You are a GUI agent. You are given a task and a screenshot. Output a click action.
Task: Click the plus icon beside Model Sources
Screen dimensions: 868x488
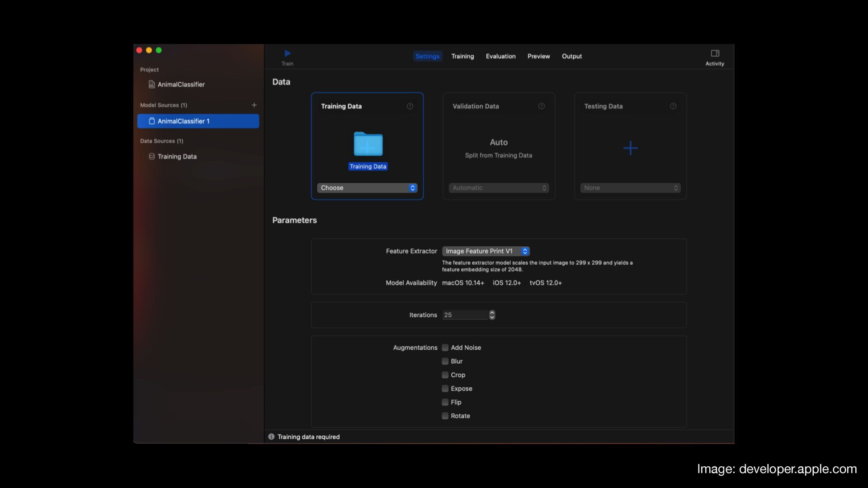254,105
